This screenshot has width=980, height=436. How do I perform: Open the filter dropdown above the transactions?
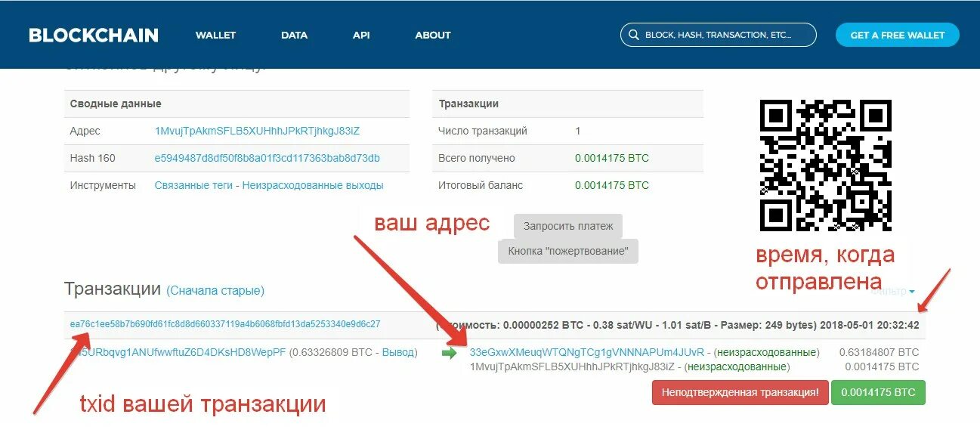point(899,291)
